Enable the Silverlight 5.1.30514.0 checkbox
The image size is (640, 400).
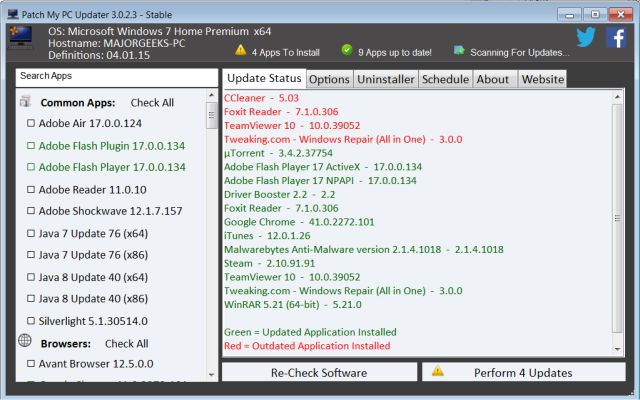pyautogui.click(x=30, y=320)
